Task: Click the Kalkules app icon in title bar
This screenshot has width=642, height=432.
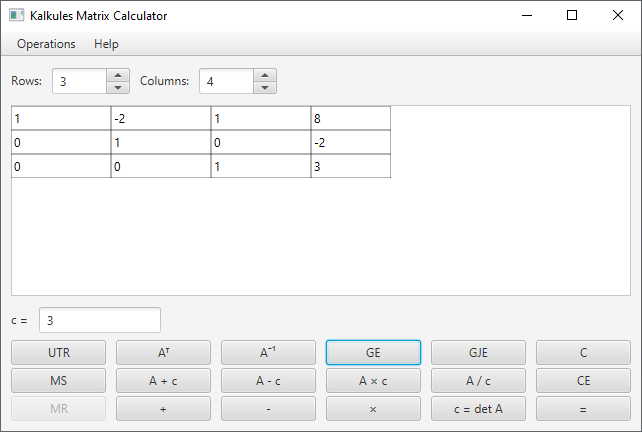Action: (16, 16)
